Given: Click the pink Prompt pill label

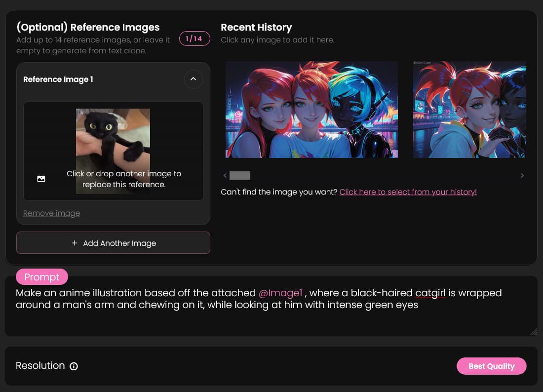Looking at the screenshot, I should 42,276.
